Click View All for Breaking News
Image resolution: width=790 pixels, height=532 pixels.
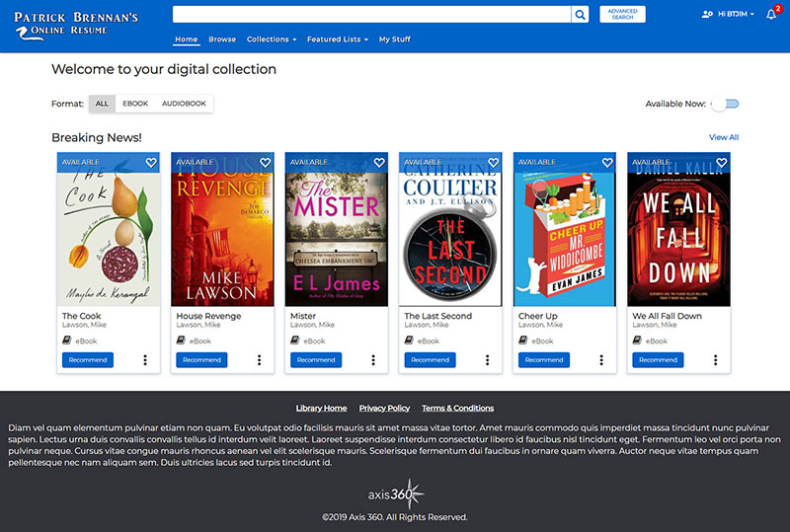click(x=723, y=137)
